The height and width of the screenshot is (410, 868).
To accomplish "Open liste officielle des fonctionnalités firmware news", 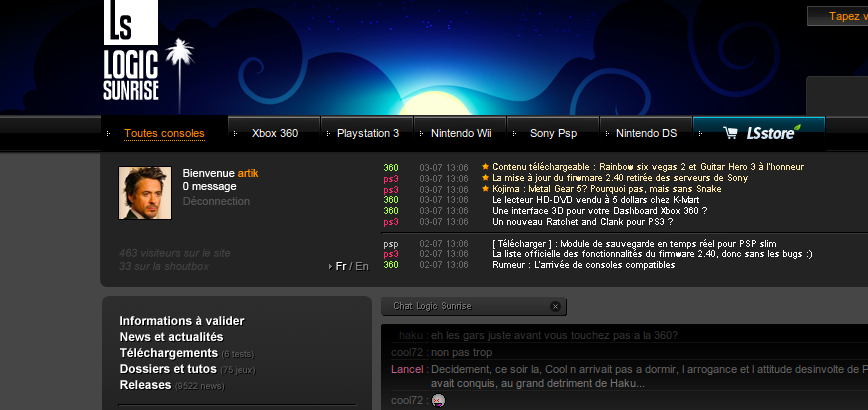I will (652, 254).
